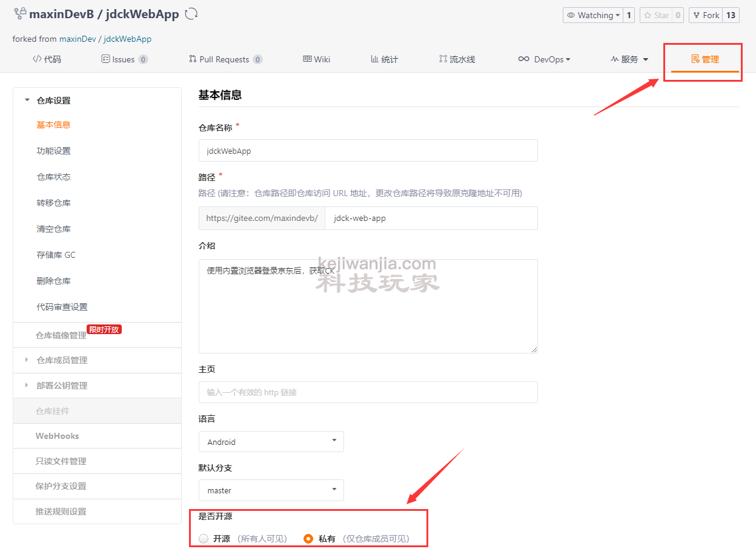The image size is (756, 549).
Task: Select the 私有 radio button
Action: [x=308, y=539]
